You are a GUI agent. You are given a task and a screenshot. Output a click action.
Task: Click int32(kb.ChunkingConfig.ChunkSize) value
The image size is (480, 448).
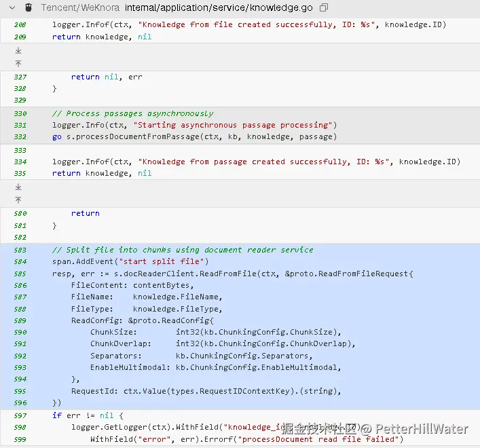[x=258, y=333]
